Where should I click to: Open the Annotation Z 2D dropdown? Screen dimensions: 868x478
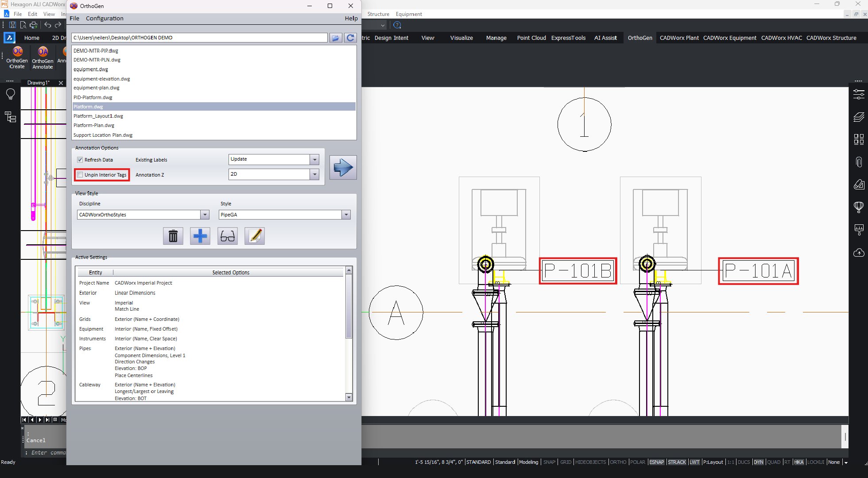coord(314,174)
